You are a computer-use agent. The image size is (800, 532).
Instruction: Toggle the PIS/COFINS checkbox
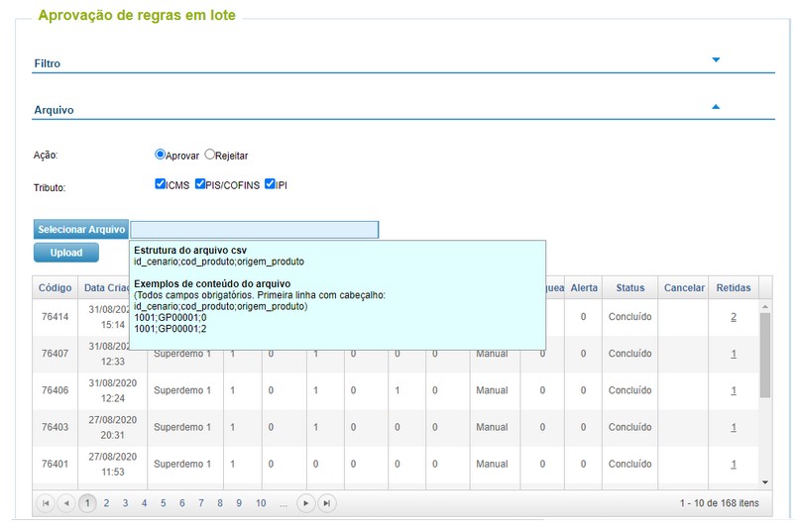coord(200,184)
